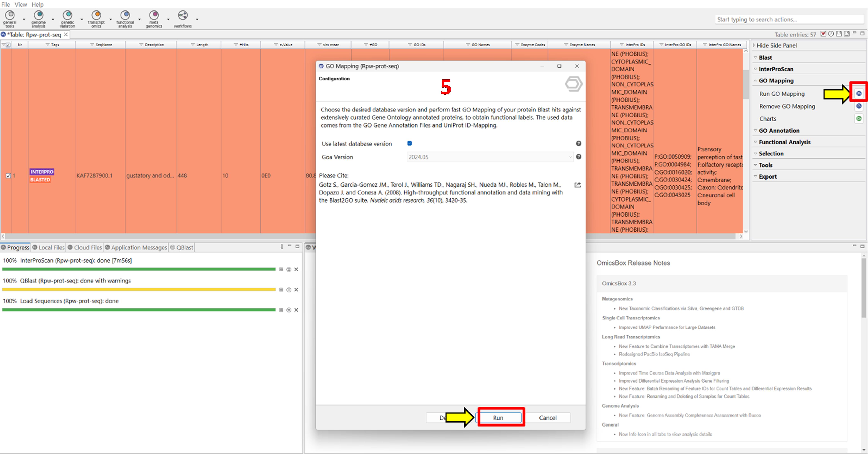
Task: Open the genome analysis toolbar icon
Action: 39,15
